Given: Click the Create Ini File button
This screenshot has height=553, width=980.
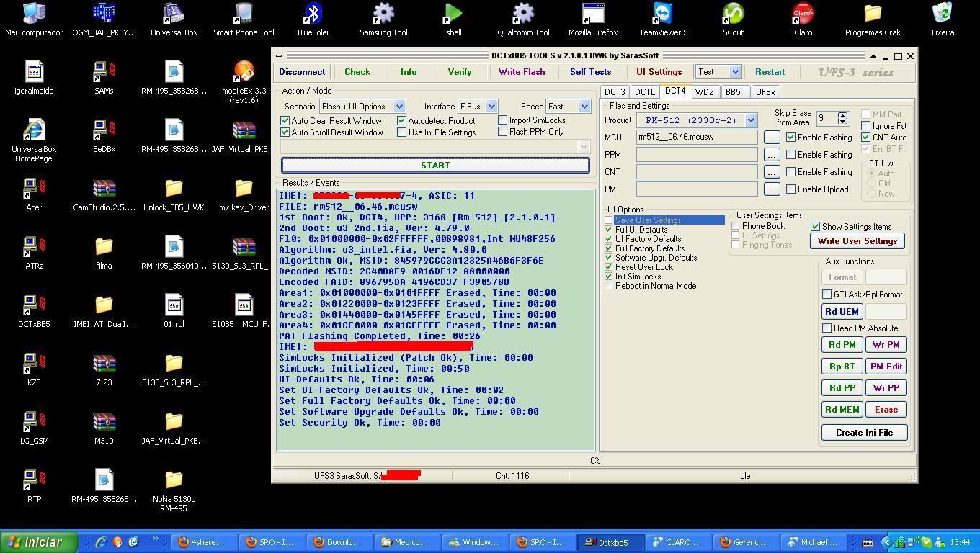Looking at the screenshot, I should pyautogui.click(x=864, y=433).
